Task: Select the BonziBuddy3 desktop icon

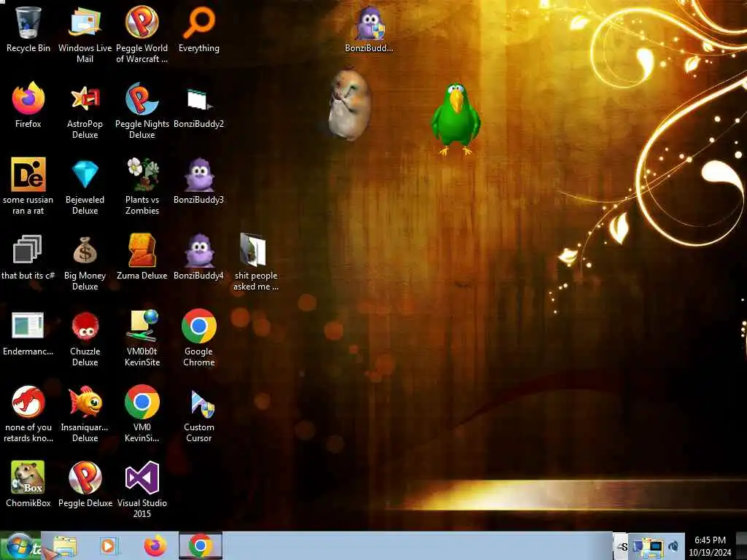Action: coord(198,182)
